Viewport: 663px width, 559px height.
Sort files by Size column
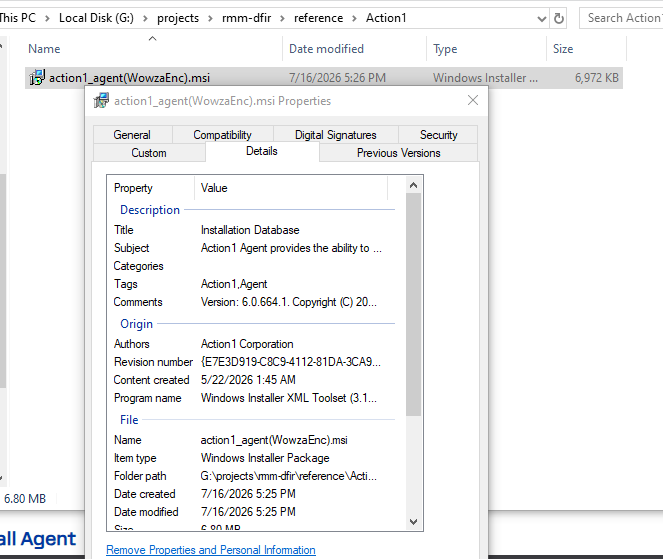tap(563, 49)
